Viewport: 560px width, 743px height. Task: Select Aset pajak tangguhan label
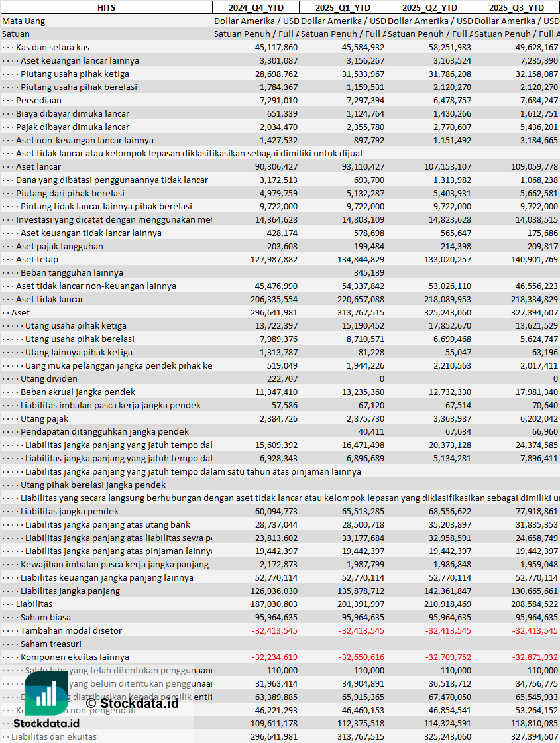[60, 247]
